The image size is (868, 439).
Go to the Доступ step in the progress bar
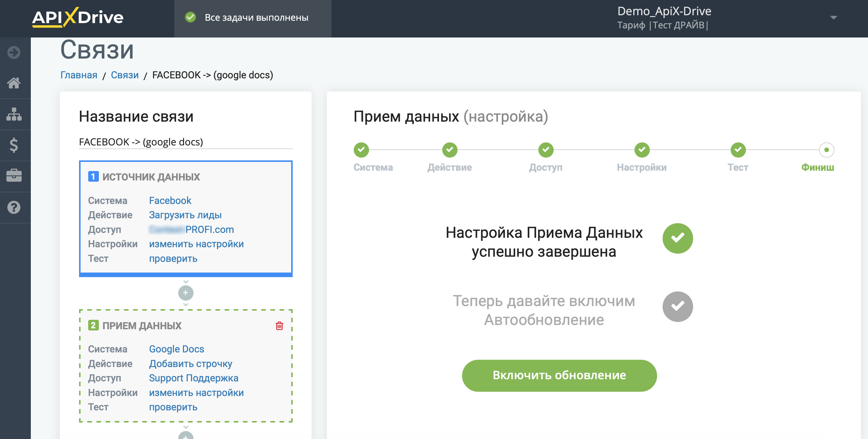545,150
